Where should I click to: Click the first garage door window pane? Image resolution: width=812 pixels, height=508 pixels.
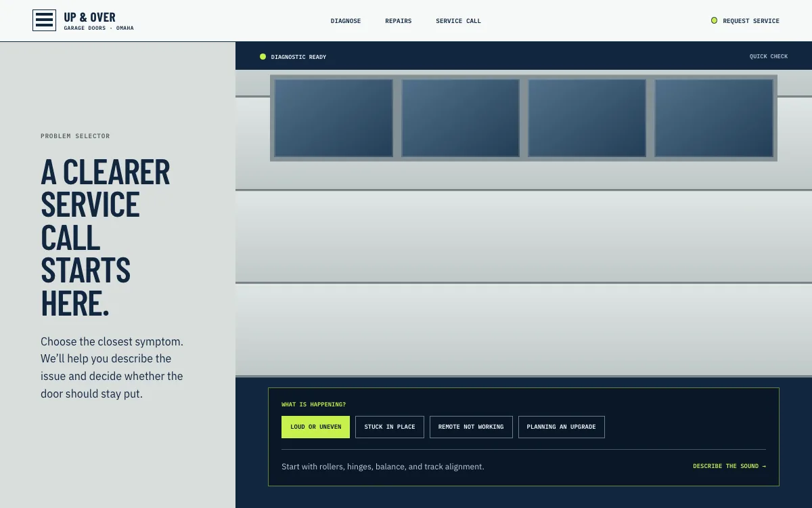tap(334, 118)
